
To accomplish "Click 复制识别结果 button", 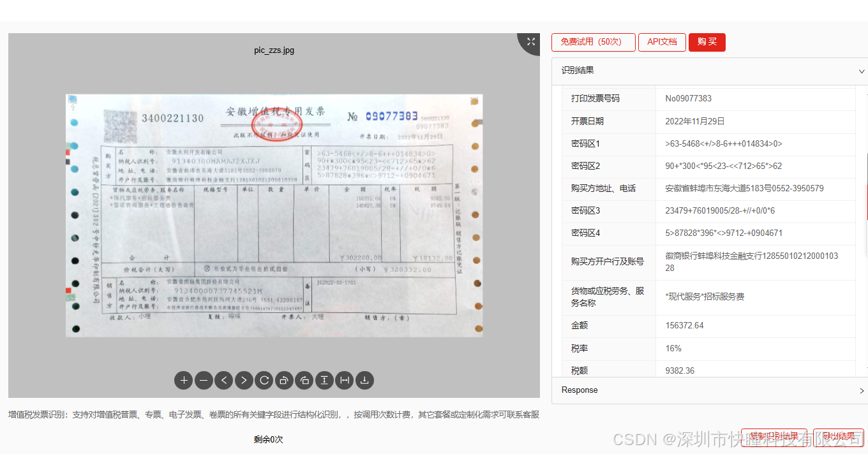I will coord(774,437).
